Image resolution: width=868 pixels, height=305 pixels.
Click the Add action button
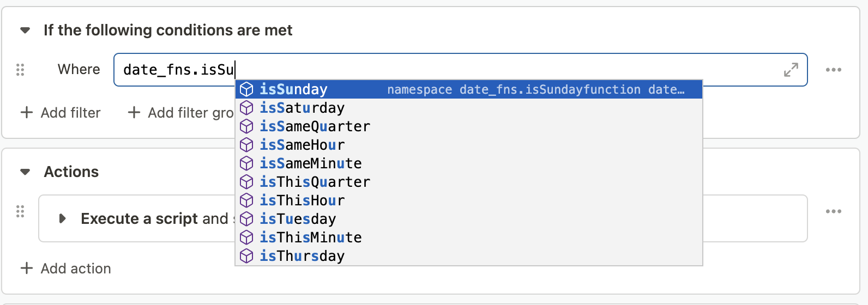tap(65, 269)
